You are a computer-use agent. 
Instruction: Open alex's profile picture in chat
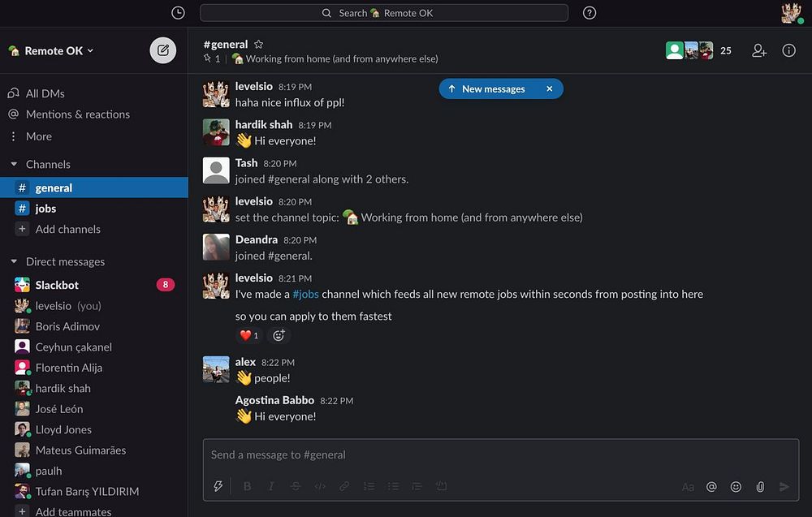pyautogui.click(x=216, y=369)
